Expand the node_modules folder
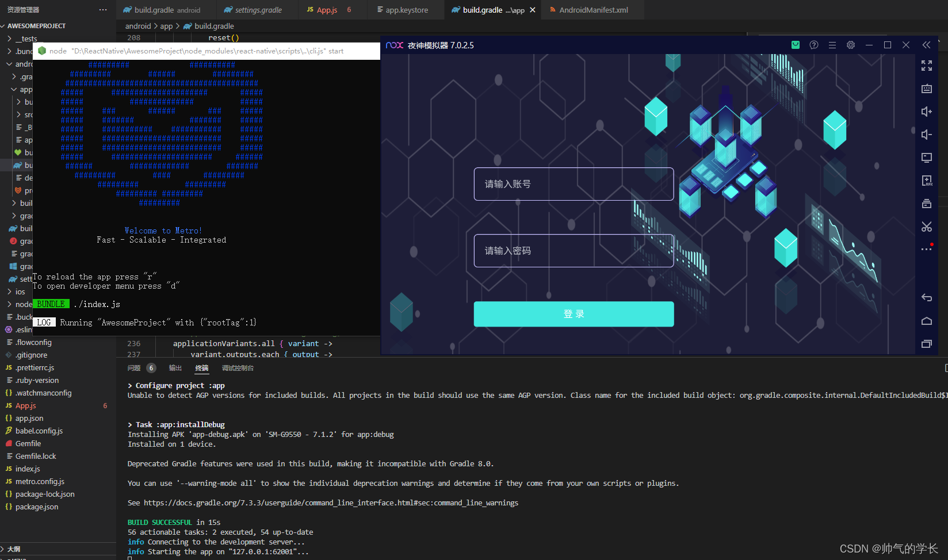 click(x=16, y=304)
